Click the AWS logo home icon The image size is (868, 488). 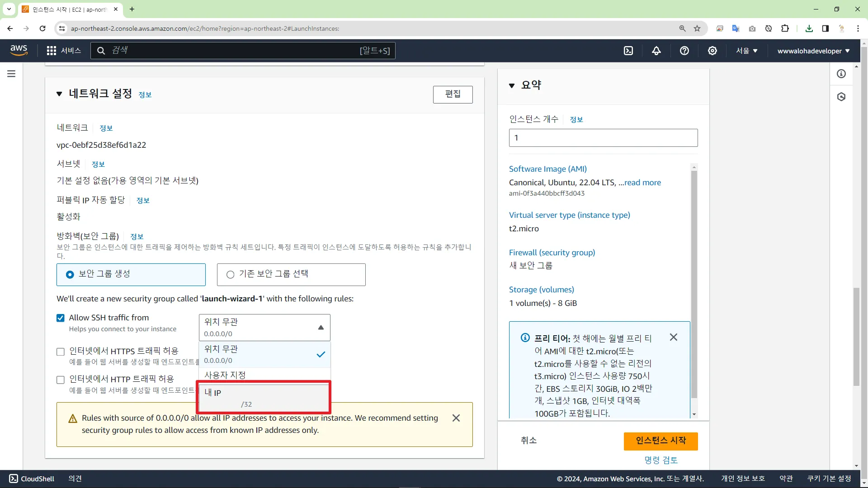(19, 50)
